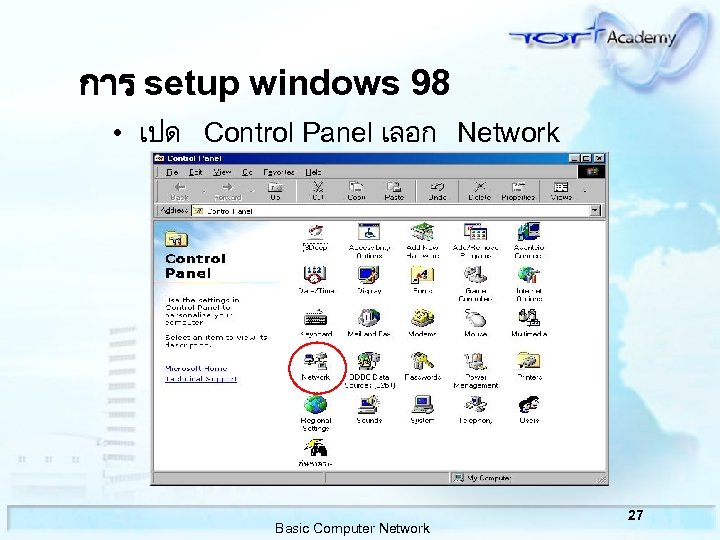Open the binoculars icon in last row

[316, 453]
